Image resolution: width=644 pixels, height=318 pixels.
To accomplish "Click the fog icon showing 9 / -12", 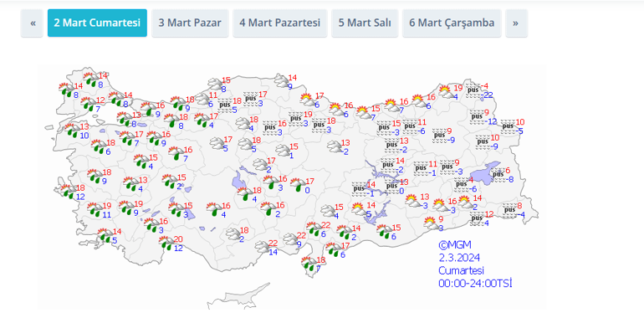I will click(x=478, y=116).
